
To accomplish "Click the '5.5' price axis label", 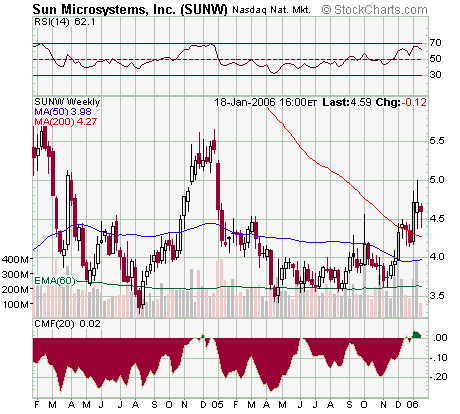I will (437, 141).
